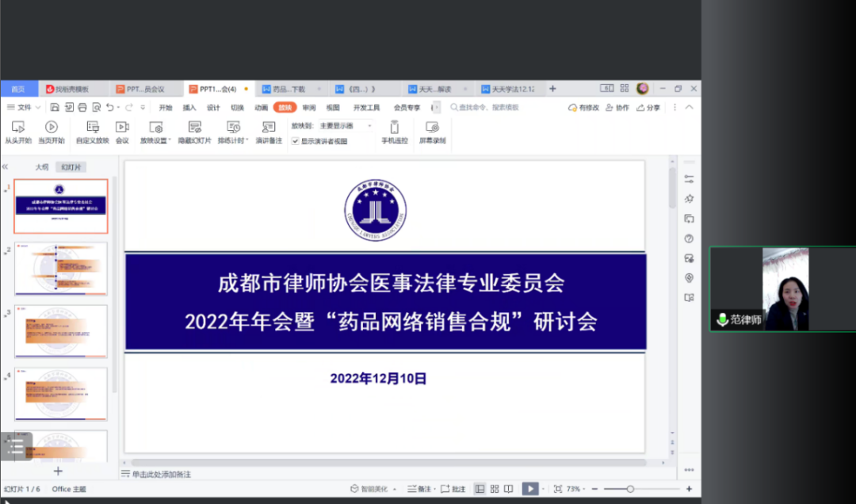Click the 协作 collaborate button
This screenshot has height=504, width=856.
[617, 108]
